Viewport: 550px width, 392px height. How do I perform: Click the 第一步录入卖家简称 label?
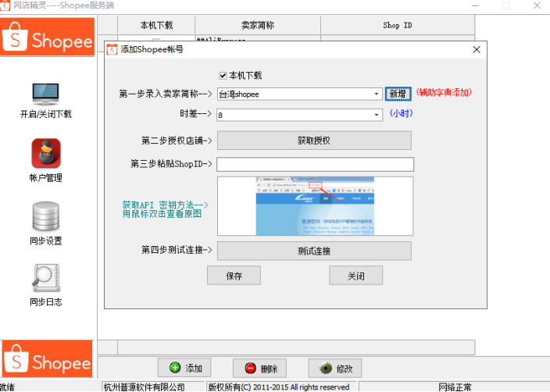click(166, 94)
